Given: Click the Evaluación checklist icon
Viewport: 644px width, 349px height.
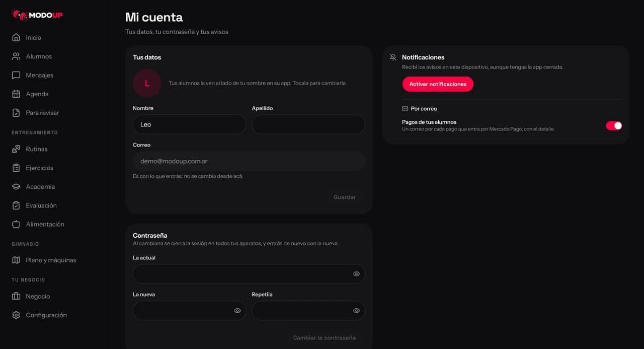Looking at the screenshot, I should click(16, 205).
